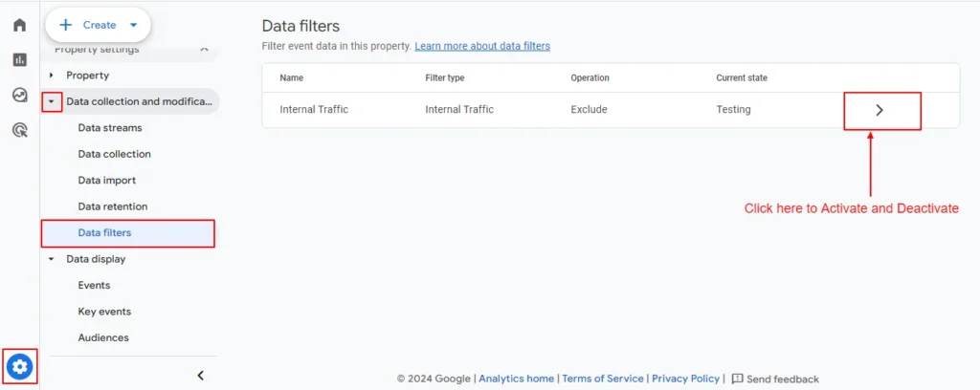Collapse the sidebar with left chevron
The height and width of the screenshot is (390, 980).
(x=201, y=375)
